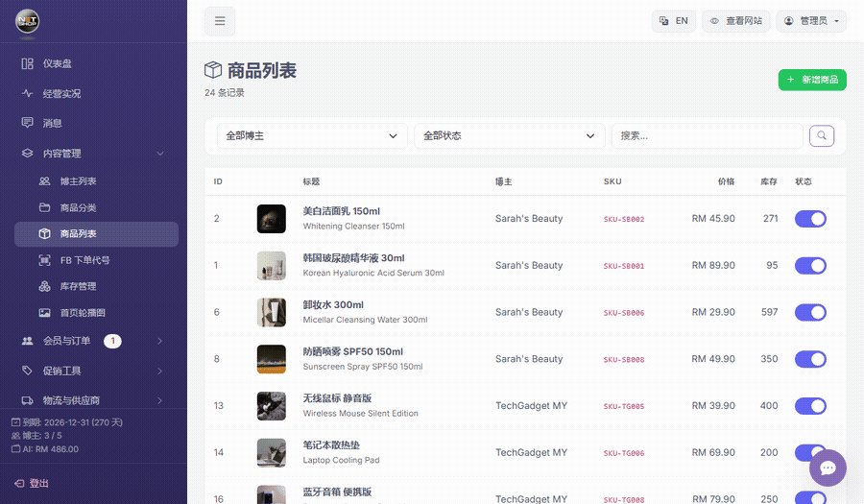The height and width of the screenshot is (504, 864).
Task: Open product title 笔记本散热垫
Action: (331, 445)
